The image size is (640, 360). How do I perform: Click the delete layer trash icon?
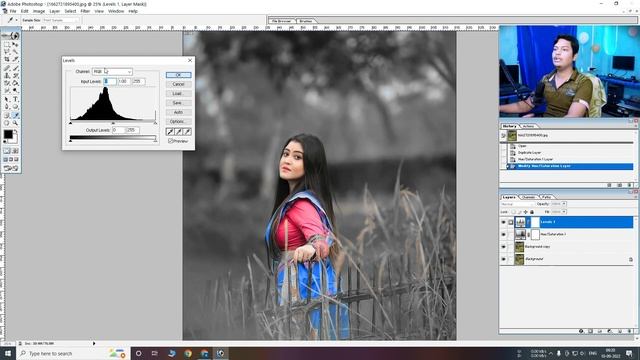(629, 331)
